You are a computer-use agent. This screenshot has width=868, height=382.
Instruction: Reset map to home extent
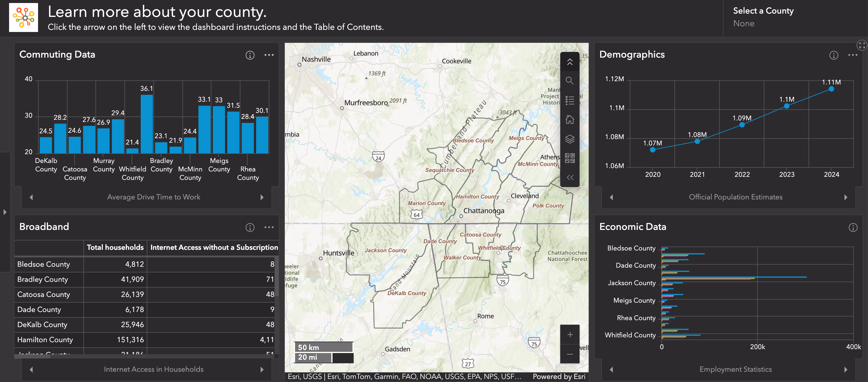[570, 119]
